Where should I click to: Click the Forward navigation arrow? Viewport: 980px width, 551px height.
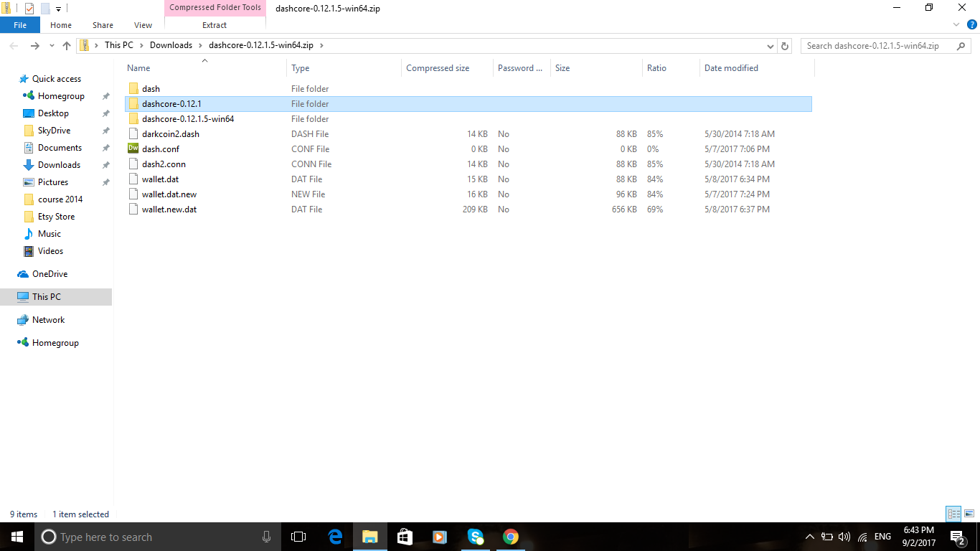[34, 46]
